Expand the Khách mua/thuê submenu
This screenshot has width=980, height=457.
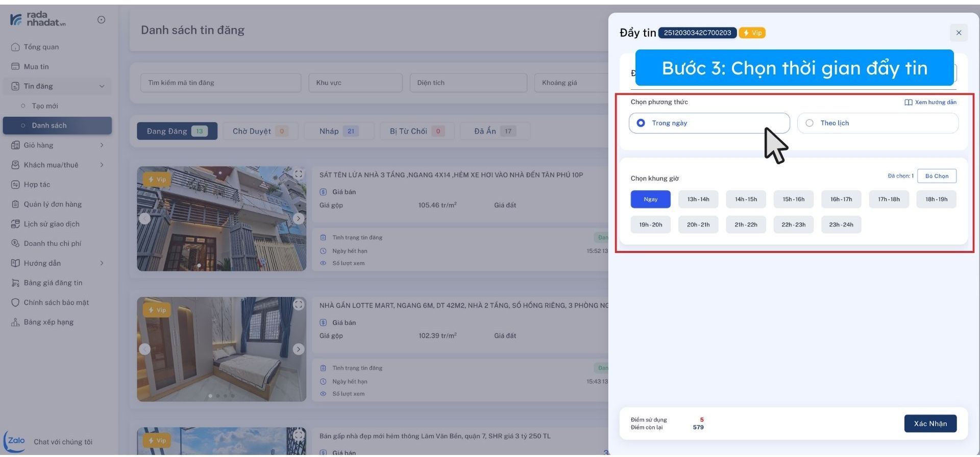(102, 165)
